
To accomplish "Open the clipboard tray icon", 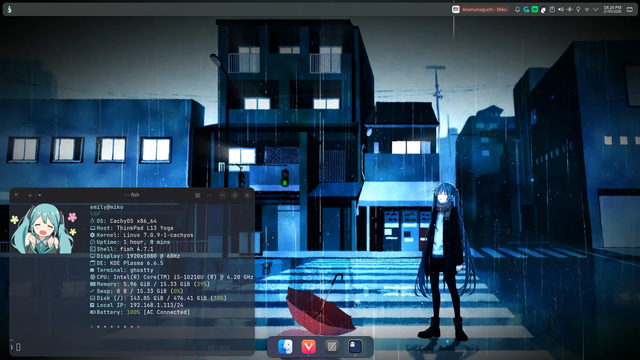I will point(552,9).
